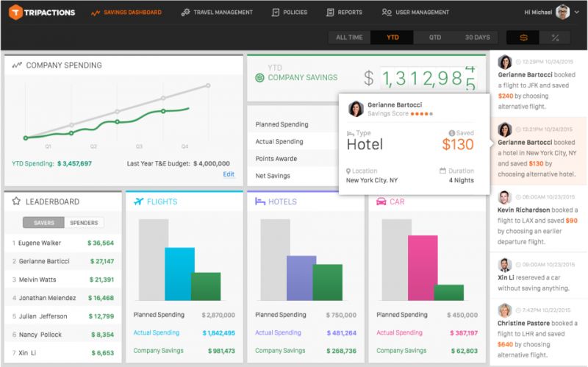Click Kevin Richardson's avatar in feed
Viewport: 588px width, 367px height.
[505, 197]
